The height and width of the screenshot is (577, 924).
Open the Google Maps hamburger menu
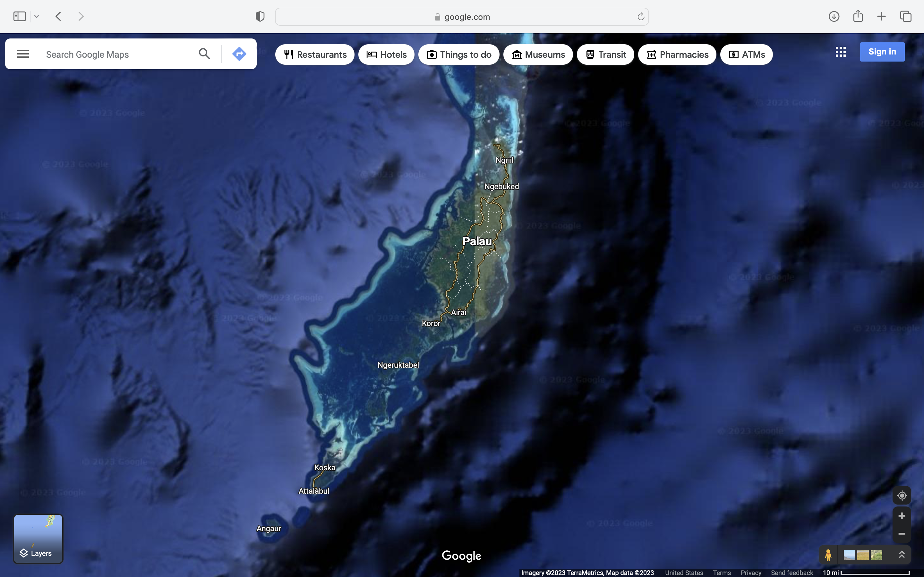click(x=23, y=54)
